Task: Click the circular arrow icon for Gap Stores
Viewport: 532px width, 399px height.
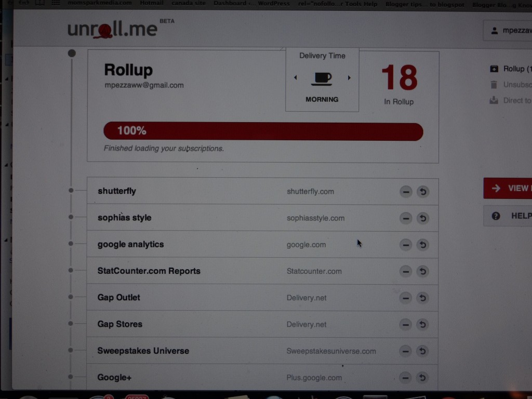Action: tap(422, 325)
